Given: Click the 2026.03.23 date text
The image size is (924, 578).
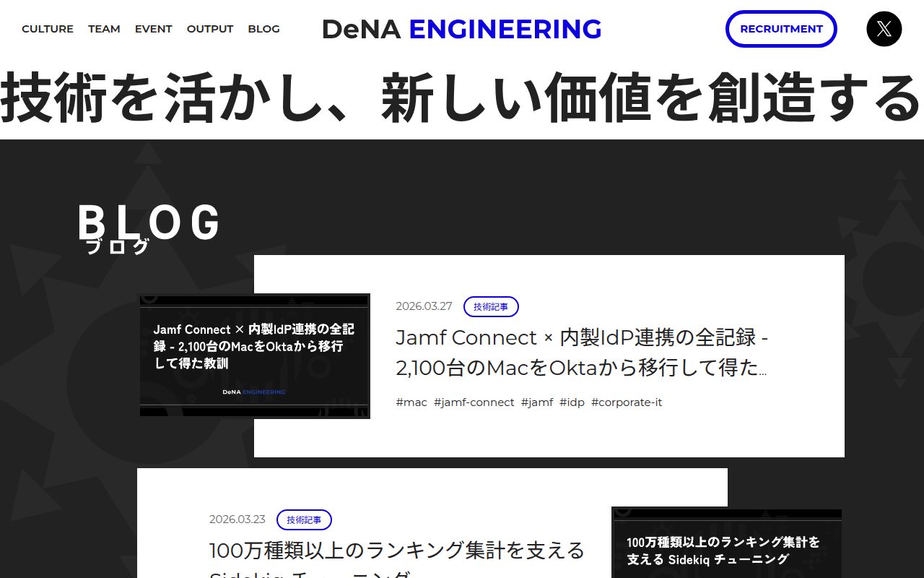Looking at the screenshot, I should point(237,519).
